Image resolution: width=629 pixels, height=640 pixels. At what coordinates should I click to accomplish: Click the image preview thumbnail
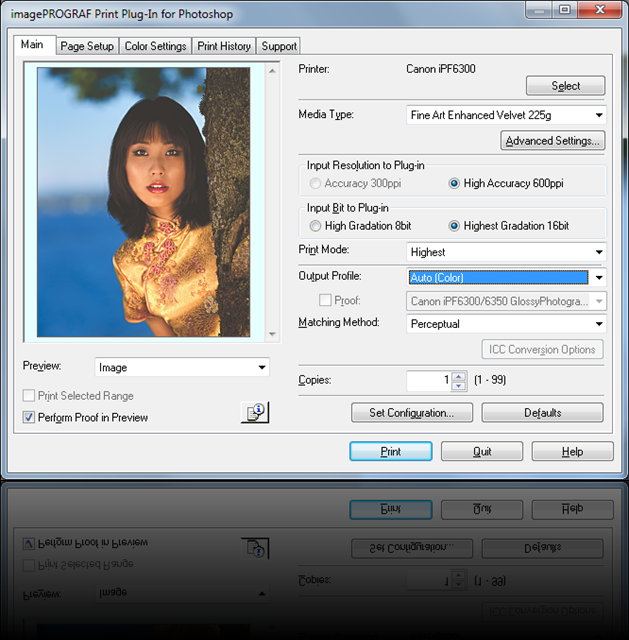click(143, 202)
